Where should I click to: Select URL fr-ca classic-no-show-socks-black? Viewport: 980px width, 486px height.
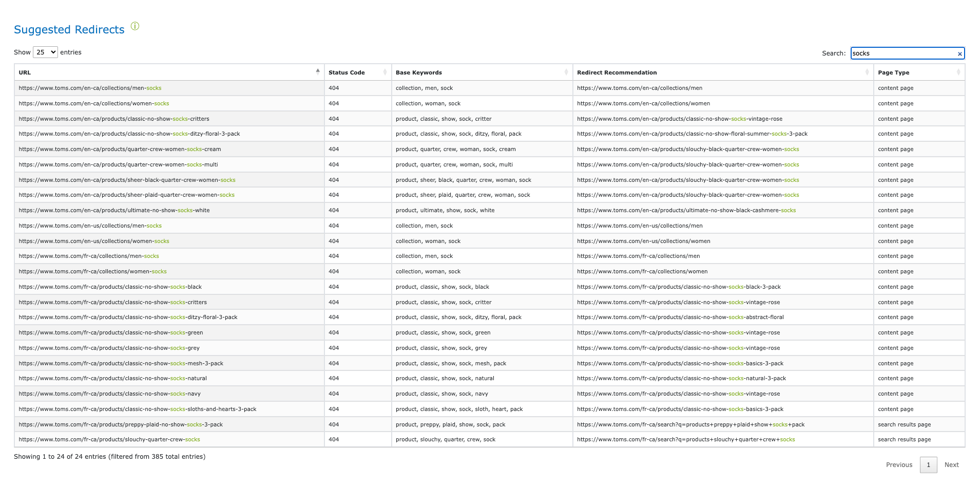[110, 287]
